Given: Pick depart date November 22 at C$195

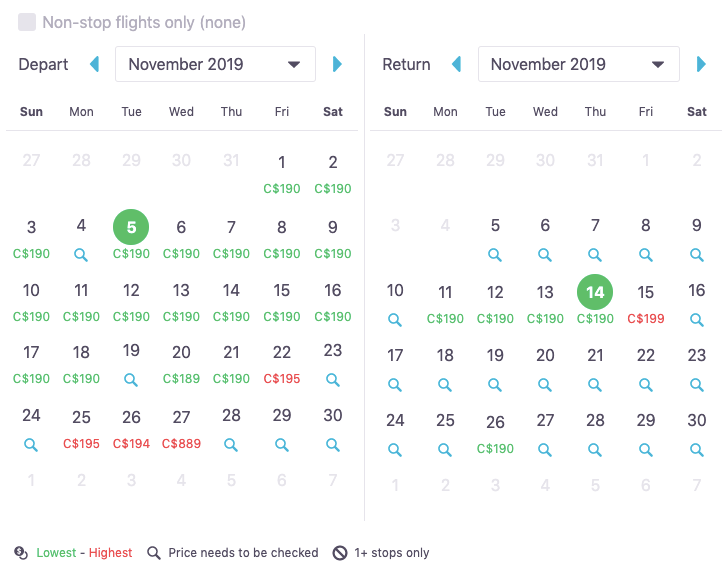Looking at the screenshot, I should coord(281,365).
